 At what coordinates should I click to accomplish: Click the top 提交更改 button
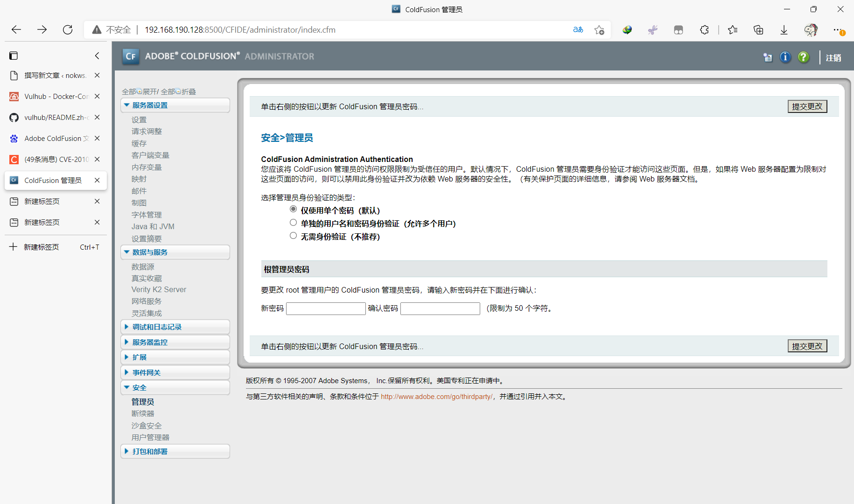click(x=807, y=106)
